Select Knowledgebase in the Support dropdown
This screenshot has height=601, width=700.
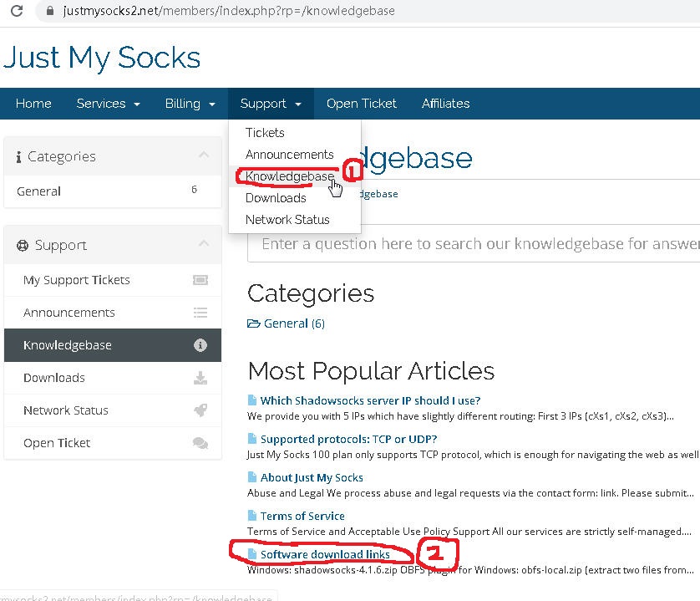[x=289, y=176]
